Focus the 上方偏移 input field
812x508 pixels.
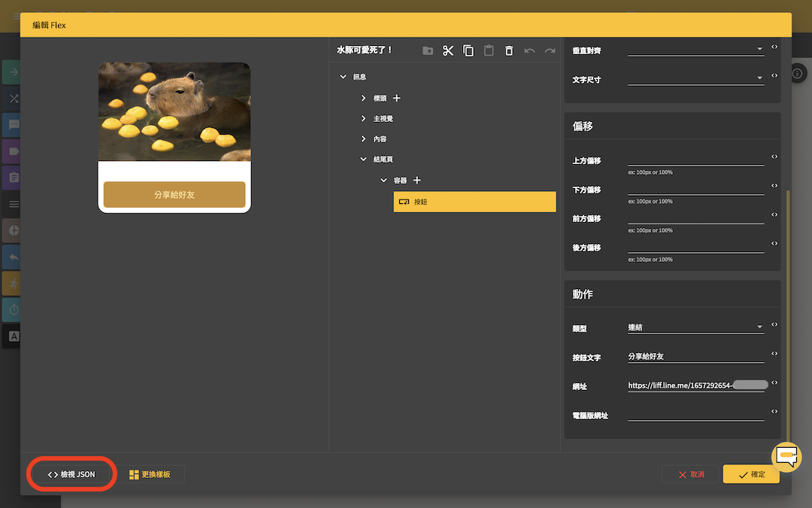pyautogui.click(x=695, y=159)
